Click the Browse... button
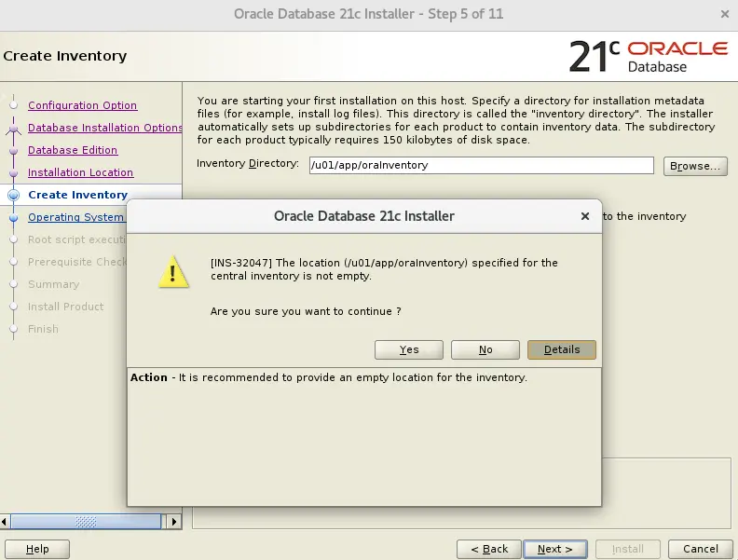The image size is (738, 560). (695, 166)
